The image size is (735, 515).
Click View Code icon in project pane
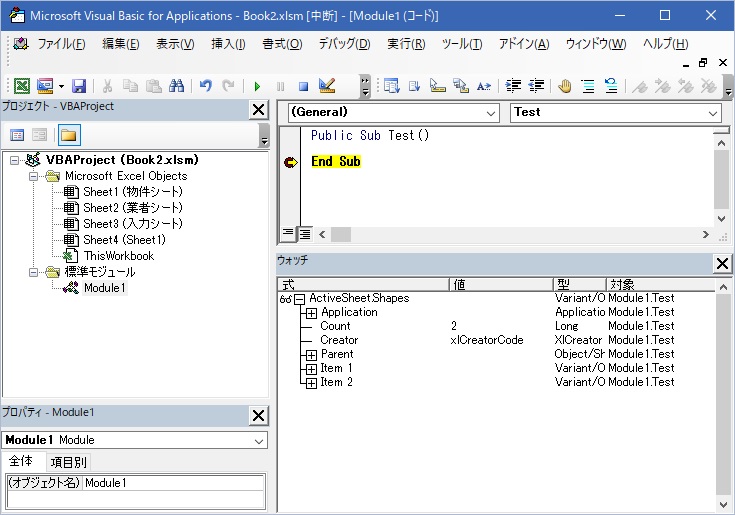17,135
